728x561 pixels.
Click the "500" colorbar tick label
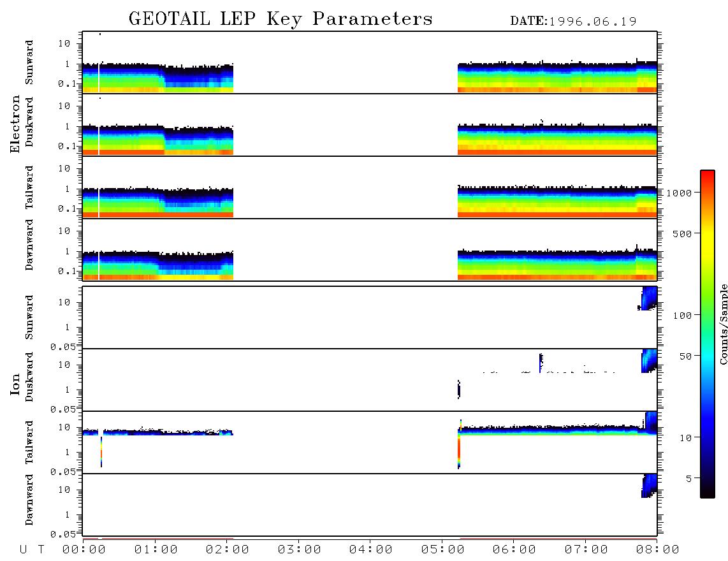pyautogui.click(x=682, y=233)
